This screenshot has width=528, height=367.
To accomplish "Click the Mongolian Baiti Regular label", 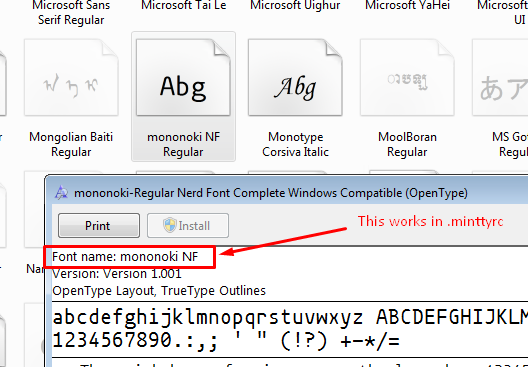I will pyautogui.click(x=71, y=144).
